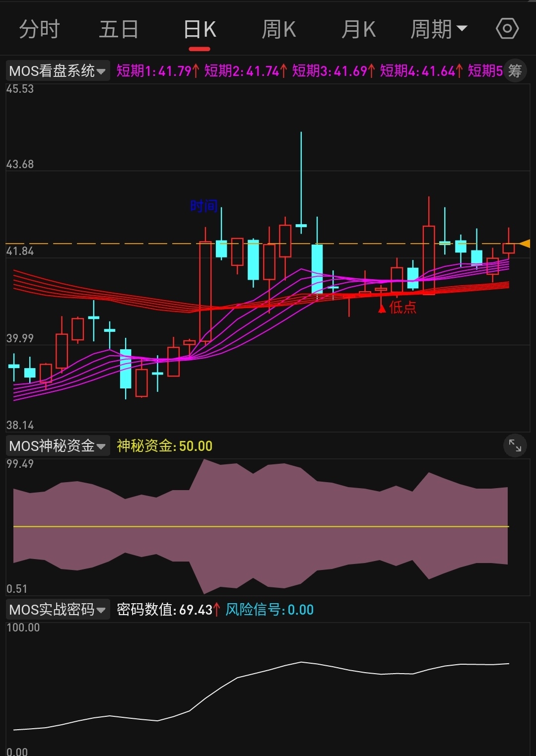Click the 43.68 price axis label
This screenshot has width=536, height=756.
tap(20, 164)
